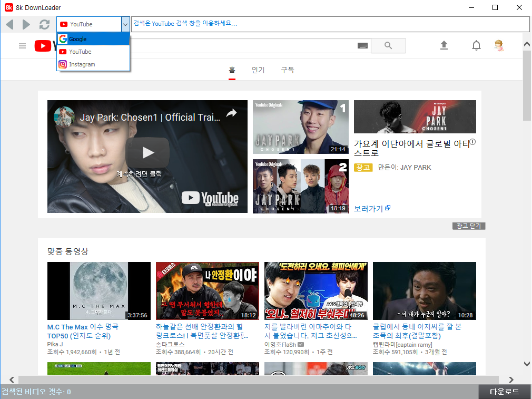532x399 pixels.
Task: Select Google from the site dropdown
Action: [x=93, y=39]
